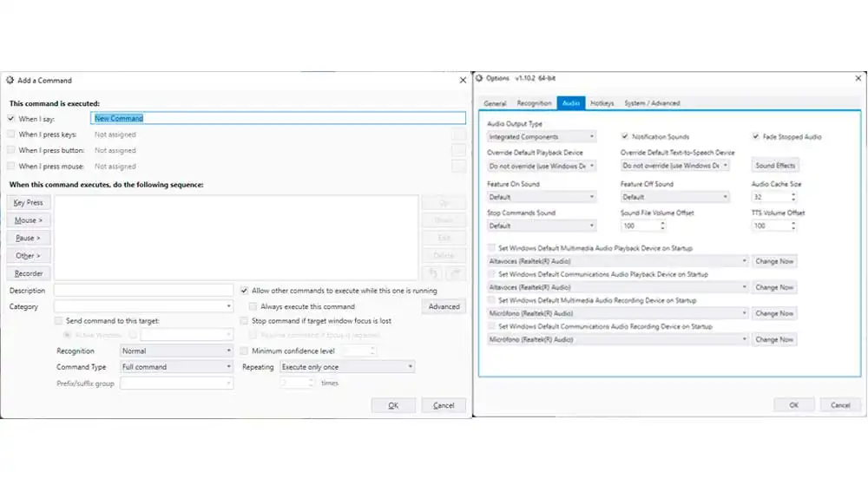The width and height of the screenshot is (868, 492).
Task: Click Change Now for Communications Playback Device
Action: click(x=774, y=287)
